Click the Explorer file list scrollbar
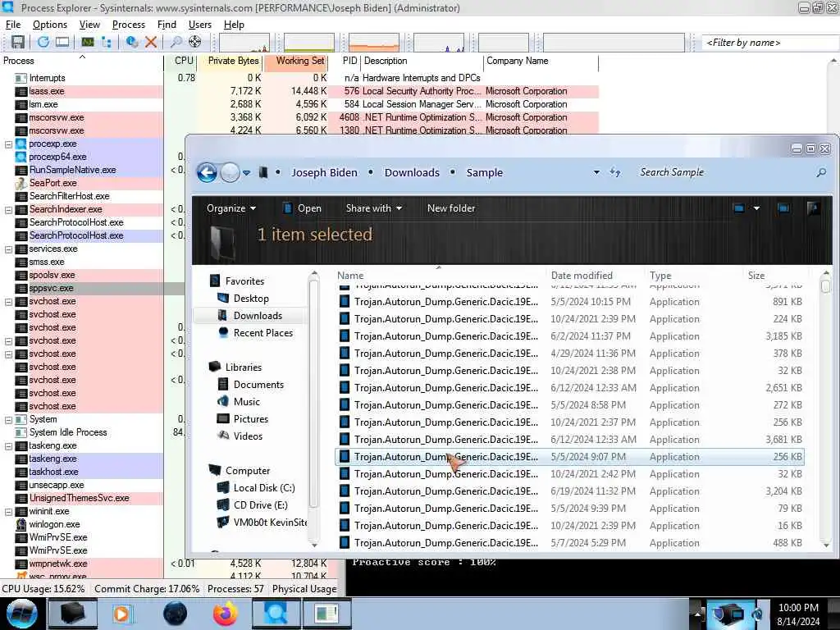The height and width of the screenshot is (630, 840). 826,410
